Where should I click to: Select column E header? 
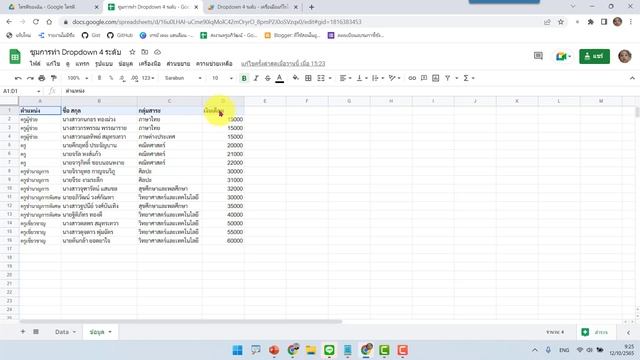pyautogui.click(x=264, y=101)
